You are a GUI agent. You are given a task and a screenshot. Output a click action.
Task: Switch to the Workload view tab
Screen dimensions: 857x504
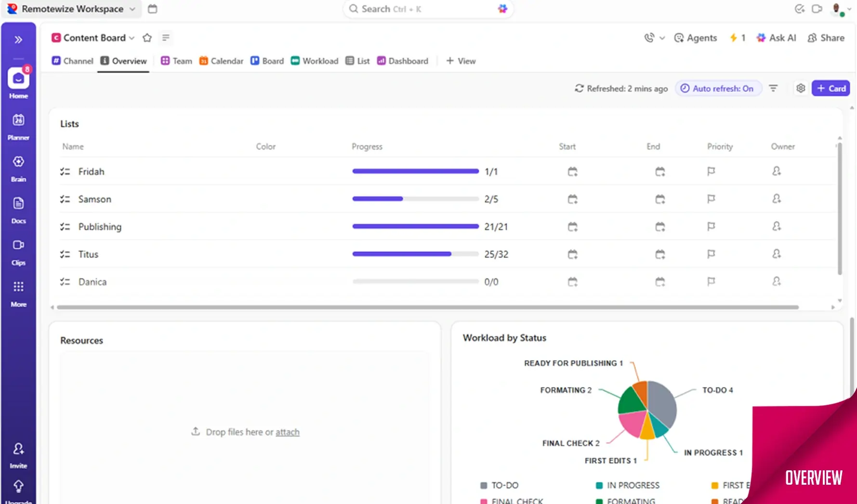click(315, 61)
